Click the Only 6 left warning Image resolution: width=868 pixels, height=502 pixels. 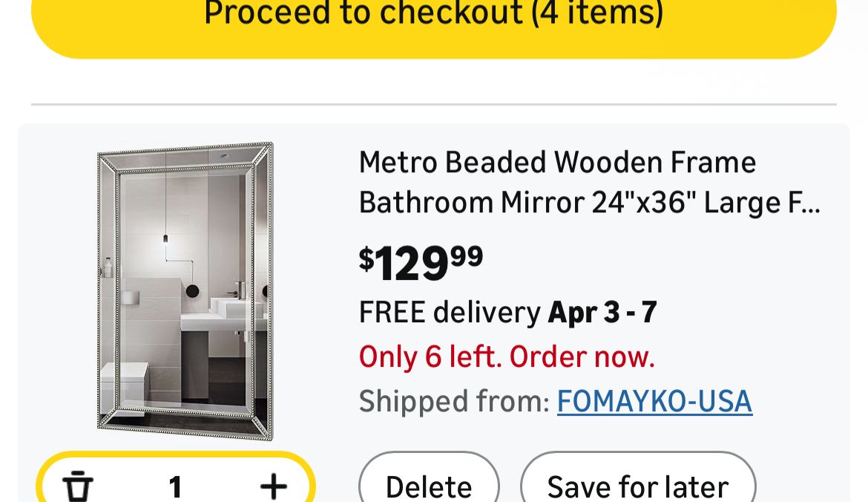(x=507, y=356)
